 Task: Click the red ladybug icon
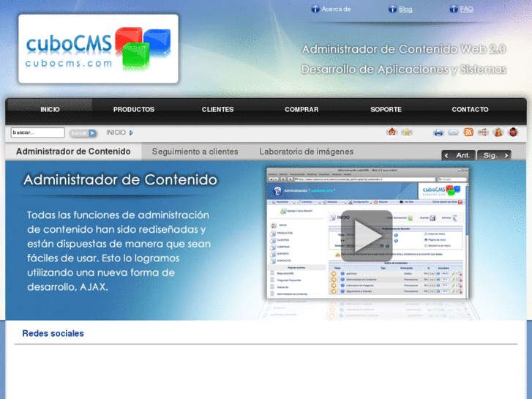(513, 132)
